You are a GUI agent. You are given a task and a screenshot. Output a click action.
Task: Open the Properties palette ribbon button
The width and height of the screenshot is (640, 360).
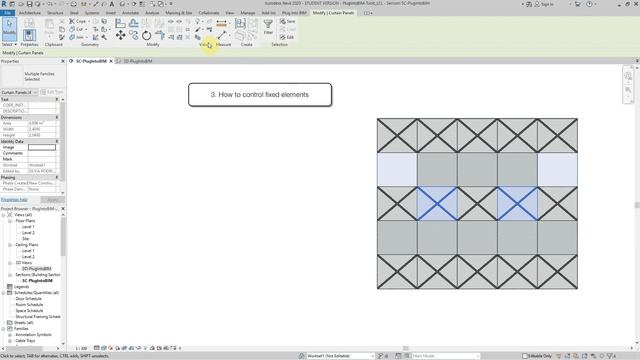click(29, 35)
